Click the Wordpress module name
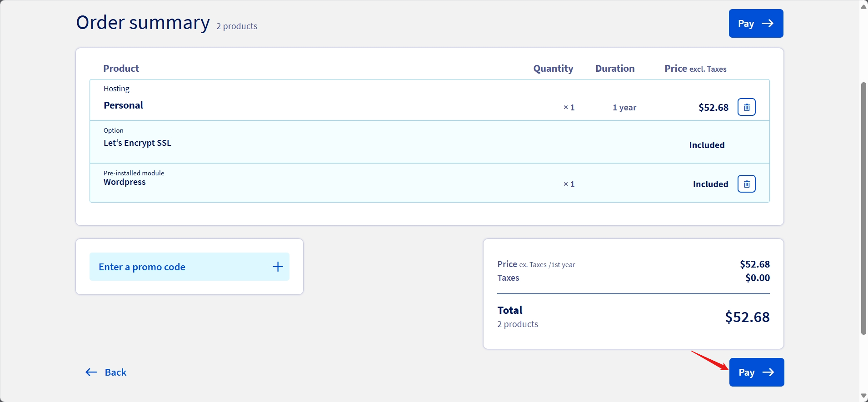 (x=125, y=182)
